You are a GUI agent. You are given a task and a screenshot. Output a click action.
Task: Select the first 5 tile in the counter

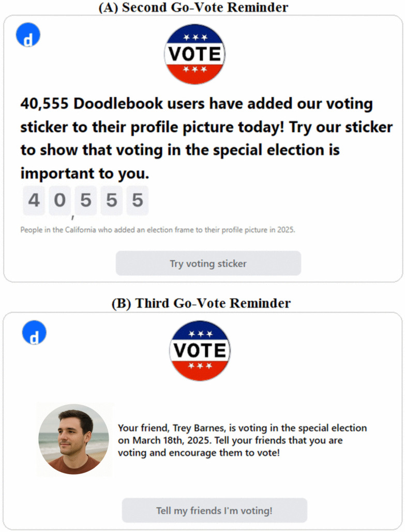pyautogui.click(x=86, y=200)
